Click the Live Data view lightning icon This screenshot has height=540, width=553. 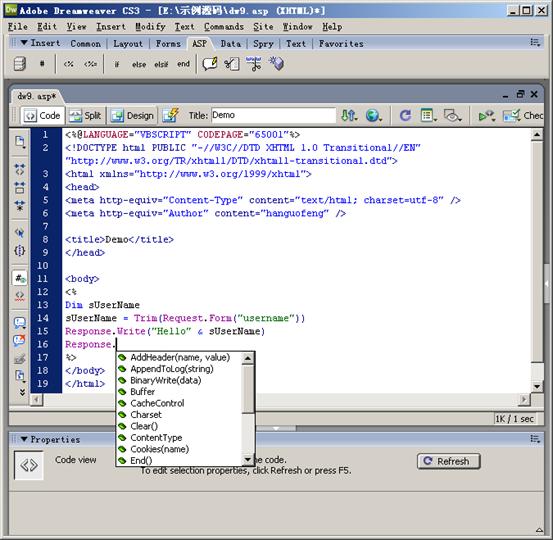[171, 115]
